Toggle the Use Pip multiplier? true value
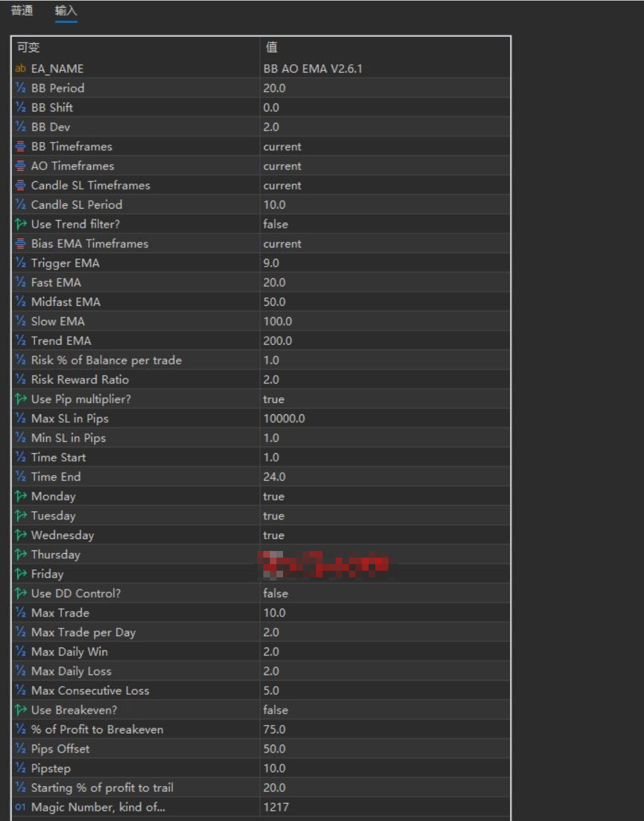 coord(274,399)
